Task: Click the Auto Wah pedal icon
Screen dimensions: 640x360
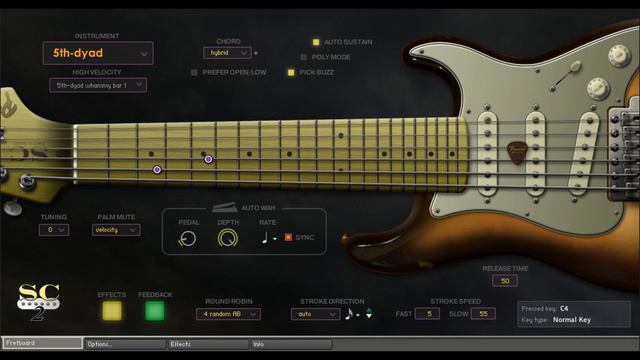Action: (x=224, y=207)
